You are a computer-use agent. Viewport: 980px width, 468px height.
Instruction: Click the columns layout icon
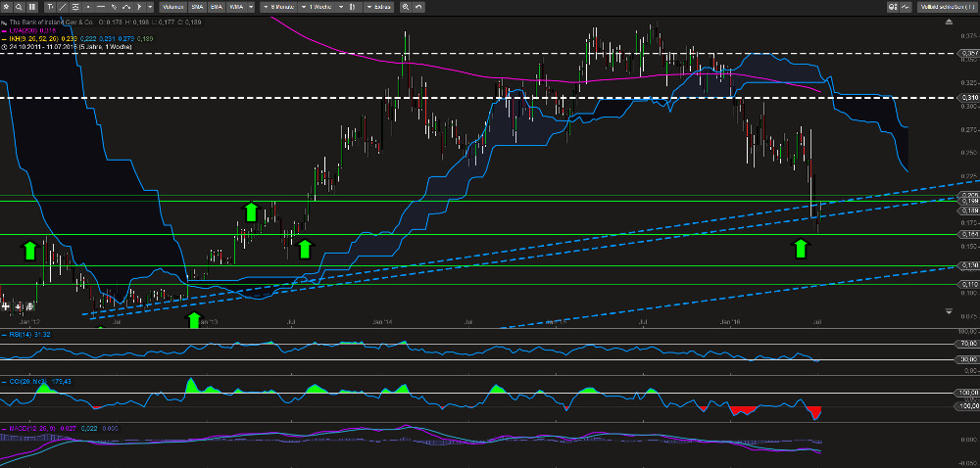(x=32, y=7)
